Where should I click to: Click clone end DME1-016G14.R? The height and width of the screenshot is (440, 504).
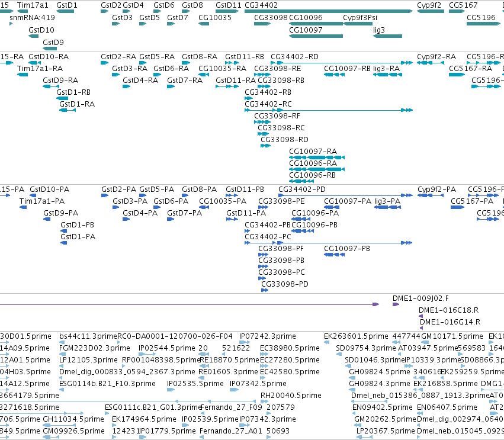[422, 328]
